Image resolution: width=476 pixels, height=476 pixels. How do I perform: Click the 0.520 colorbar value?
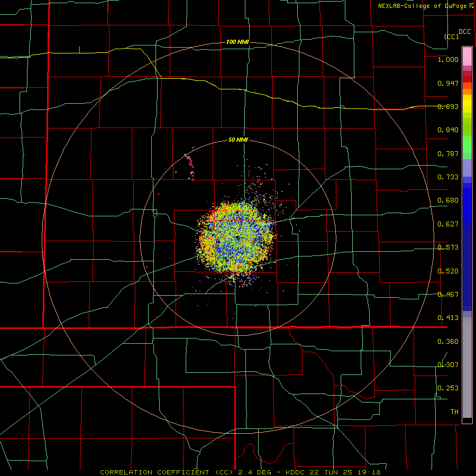tap(448, 271)
